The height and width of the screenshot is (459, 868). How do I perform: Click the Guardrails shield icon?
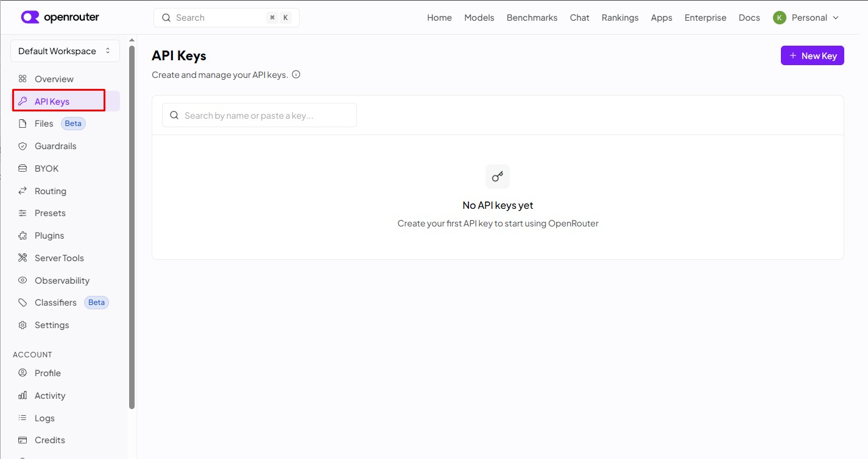coord(23,146)
